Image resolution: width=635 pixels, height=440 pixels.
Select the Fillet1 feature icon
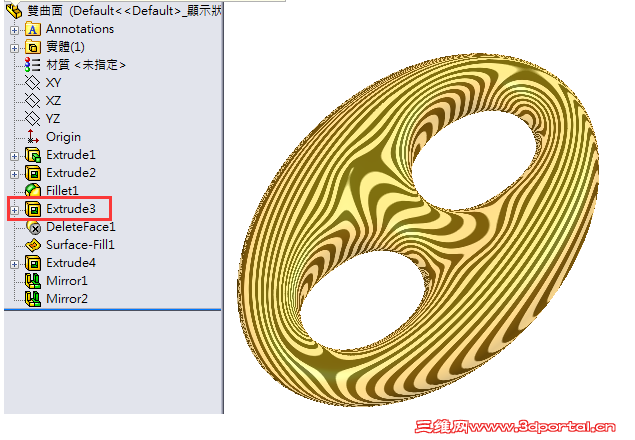pyautogui.click(x=33, y=190)
